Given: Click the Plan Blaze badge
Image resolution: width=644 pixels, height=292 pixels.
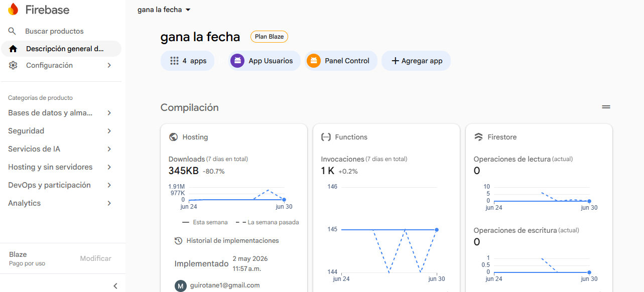Looking at the screenshot, I should (269, 37).
